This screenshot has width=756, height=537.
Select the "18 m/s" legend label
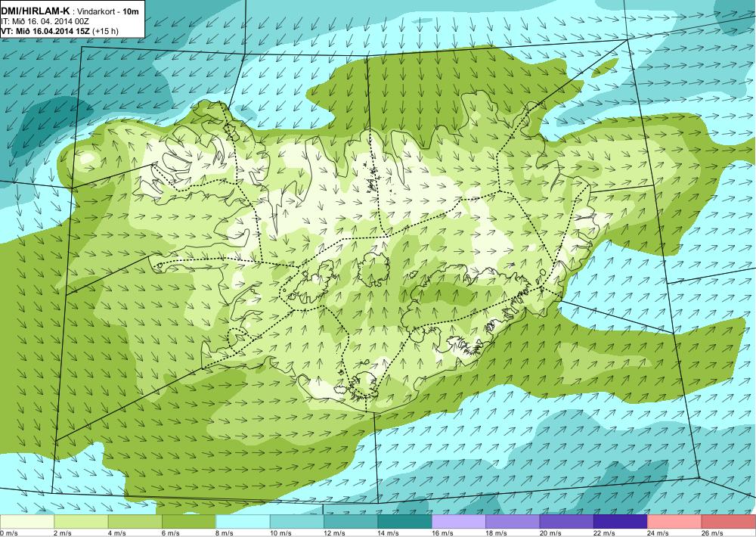[497, 533]
